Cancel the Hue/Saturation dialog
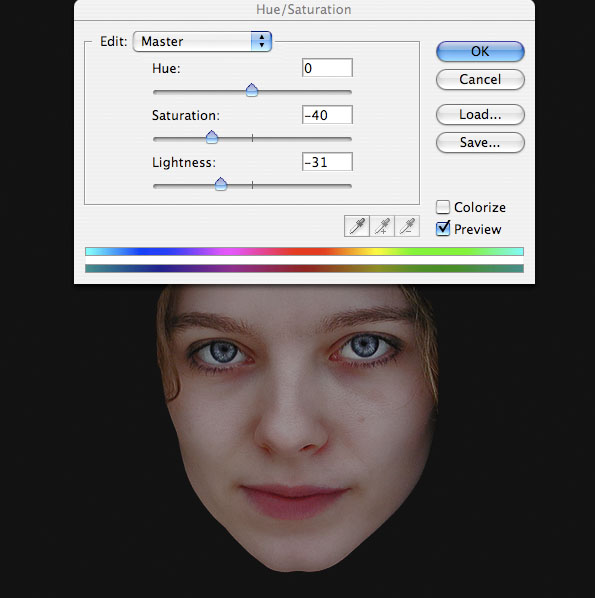The width and height of the screenshot is (595, 598). (x=480, y=79)
